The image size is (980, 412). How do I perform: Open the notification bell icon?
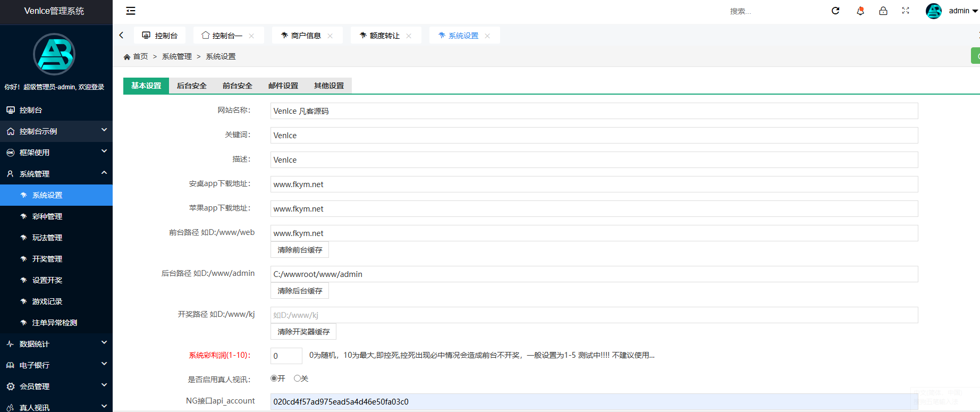point(860,11)
